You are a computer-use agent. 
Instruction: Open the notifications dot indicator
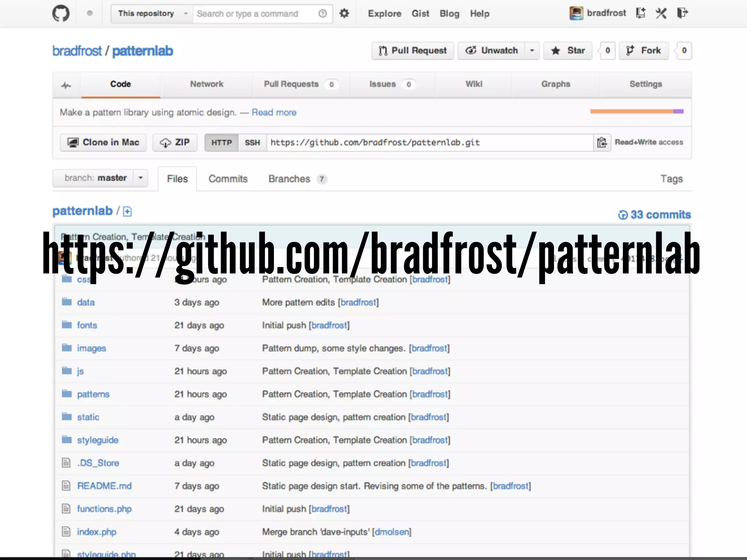click(x=90, y=13)
